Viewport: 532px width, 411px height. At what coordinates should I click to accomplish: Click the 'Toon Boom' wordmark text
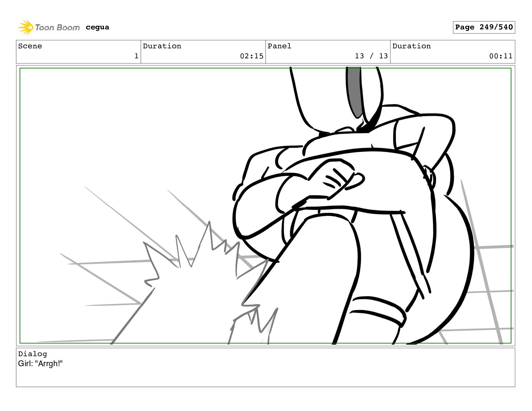pyautogui.click(x=57, y=27)
